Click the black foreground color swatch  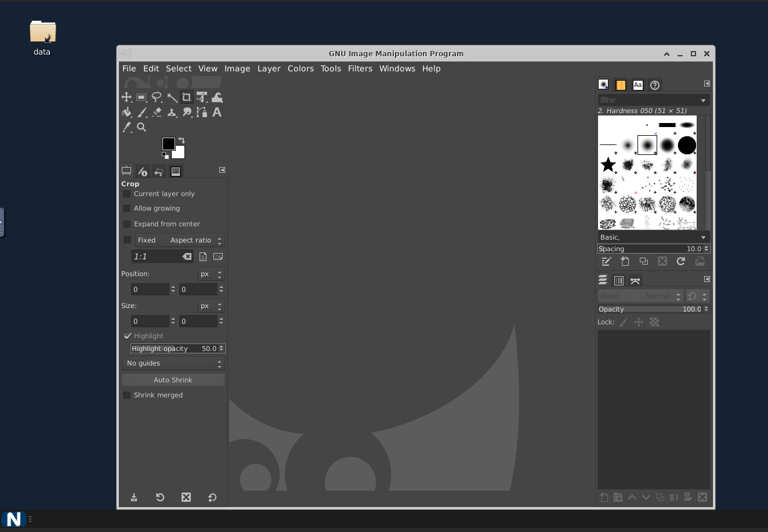[x=168, y=143]
